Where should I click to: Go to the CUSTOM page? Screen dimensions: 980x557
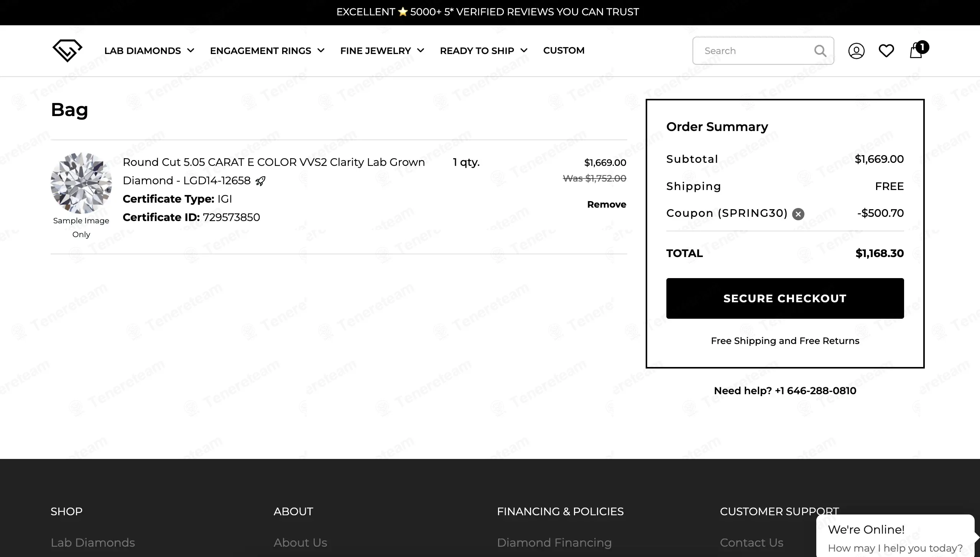(564, 51)
